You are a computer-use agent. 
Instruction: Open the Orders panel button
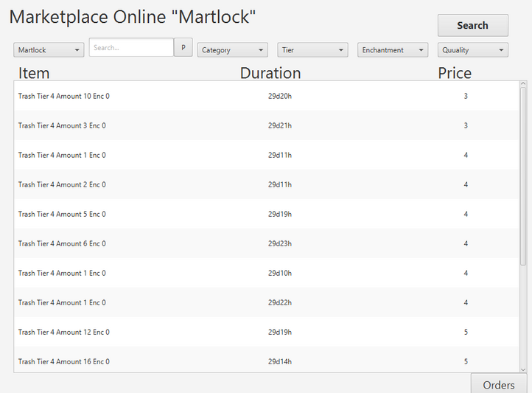pyautogui.click(x=499, y=384)
